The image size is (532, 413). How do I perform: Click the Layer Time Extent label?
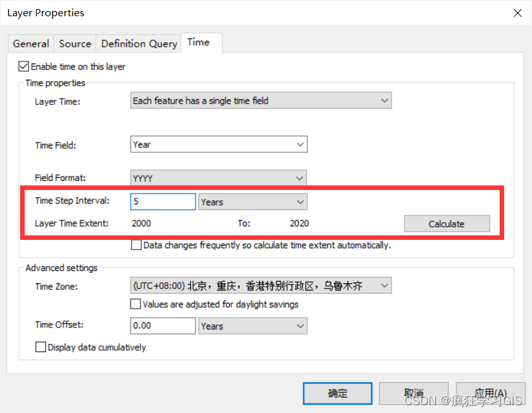point(71,223)
